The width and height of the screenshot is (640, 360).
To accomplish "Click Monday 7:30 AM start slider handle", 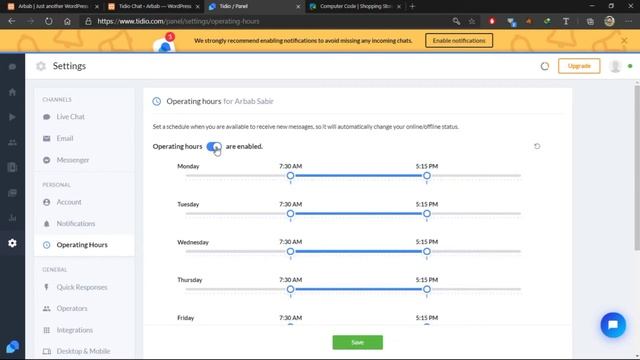I will (290, 176).
